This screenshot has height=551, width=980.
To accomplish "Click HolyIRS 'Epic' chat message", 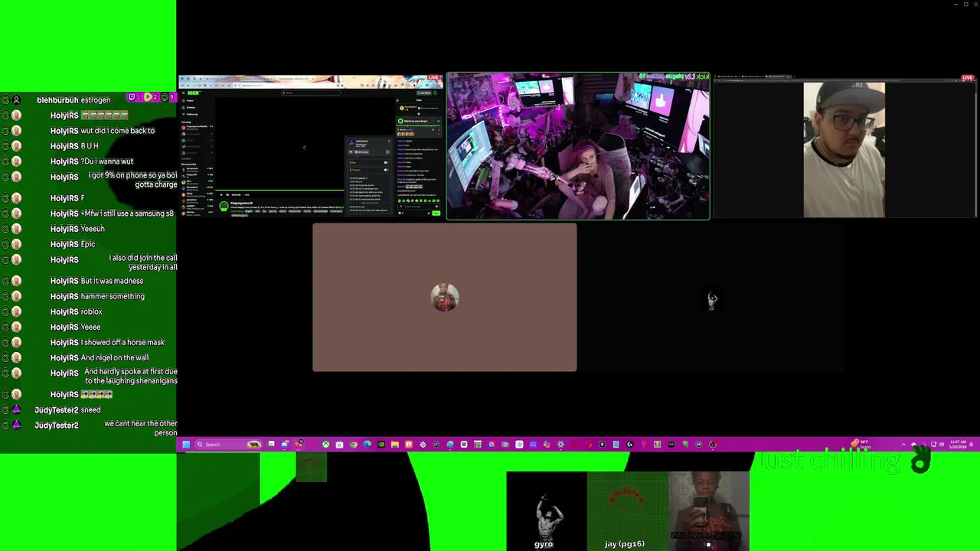I will coord(88,244).
